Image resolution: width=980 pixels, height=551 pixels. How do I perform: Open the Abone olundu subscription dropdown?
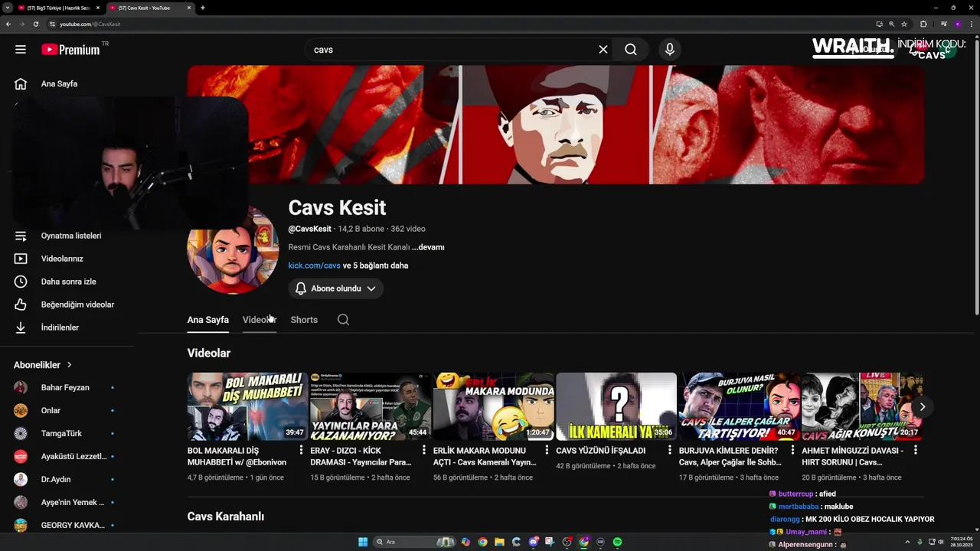[335, 289]
